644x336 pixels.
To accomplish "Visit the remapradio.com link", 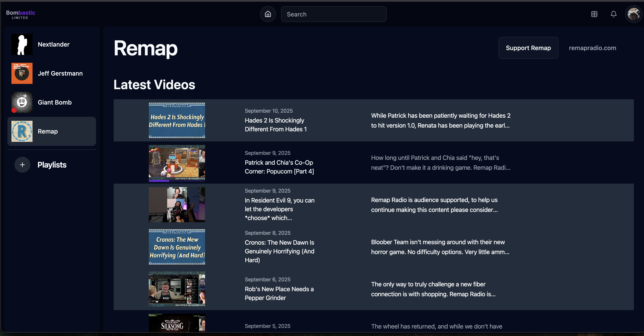I will point(593,48).
